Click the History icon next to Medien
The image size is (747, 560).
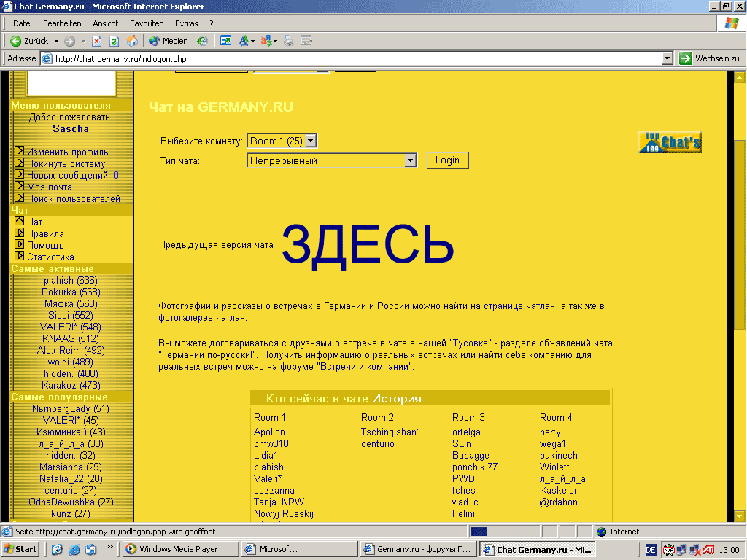point(203,41)
